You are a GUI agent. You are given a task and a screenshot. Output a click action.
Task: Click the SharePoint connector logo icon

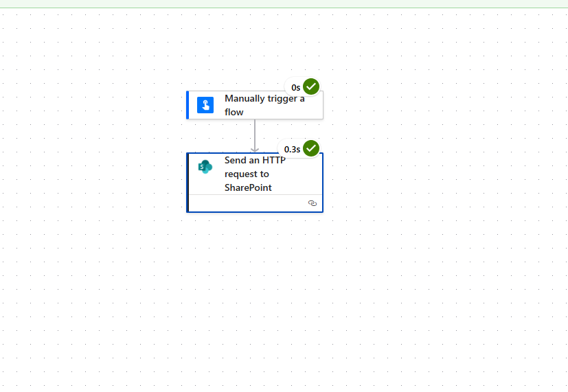(x=205, y=166)
